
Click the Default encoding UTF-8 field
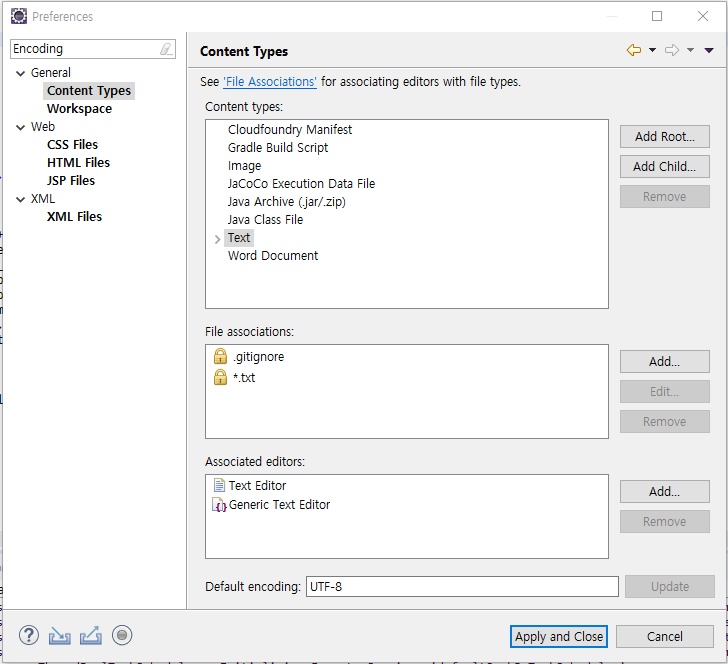tap(462, 586)
